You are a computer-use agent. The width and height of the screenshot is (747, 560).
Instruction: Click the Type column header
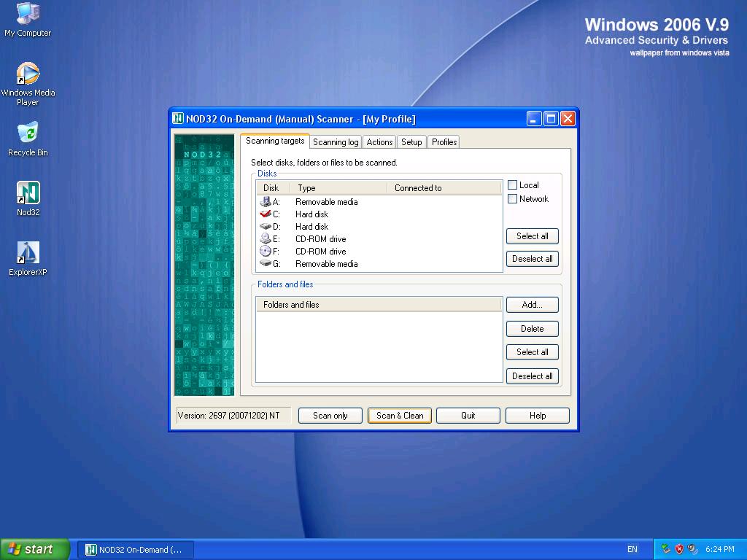tap(338, 187)
